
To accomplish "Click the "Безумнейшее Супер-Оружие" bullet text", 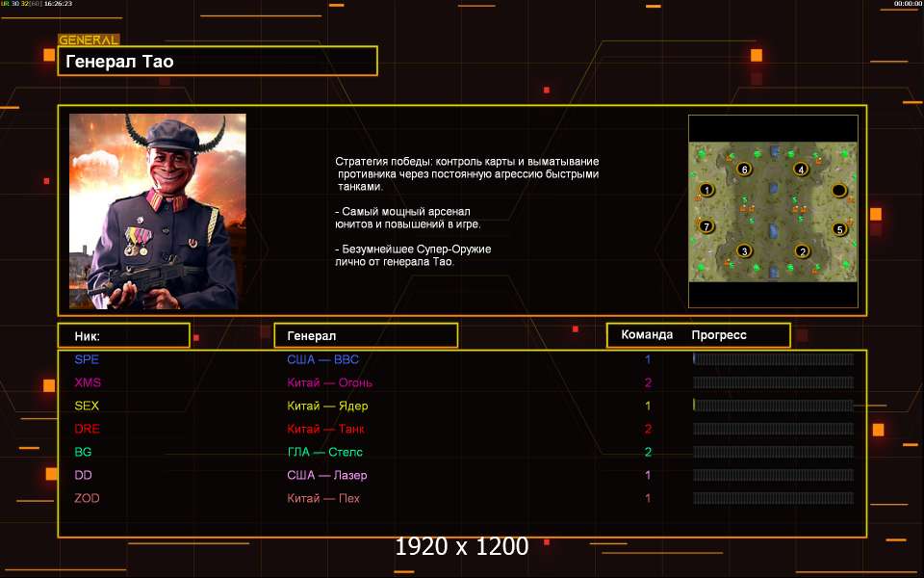I will point(413,255).
